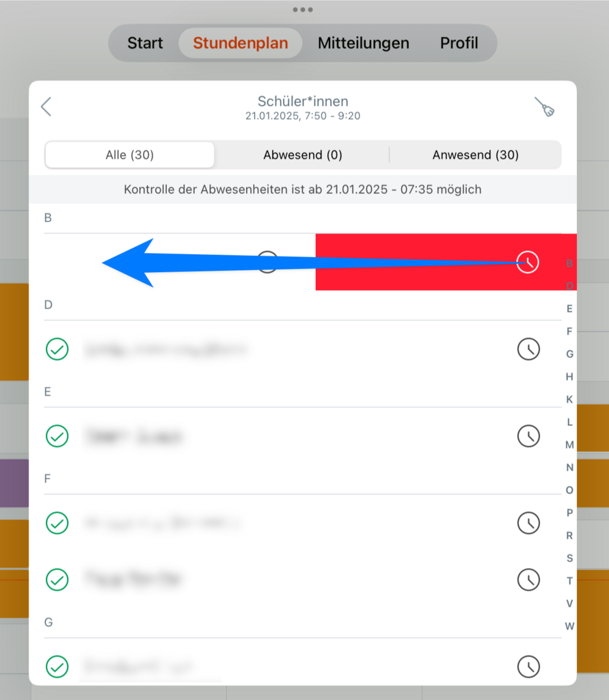The width and height of the screenshot is (609, 700).
Task: Toggle green checkmark of student under G
Action: [57, 667]
